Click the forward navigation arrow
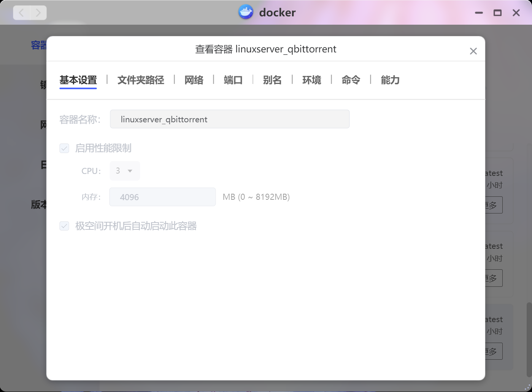 (38, 13)
